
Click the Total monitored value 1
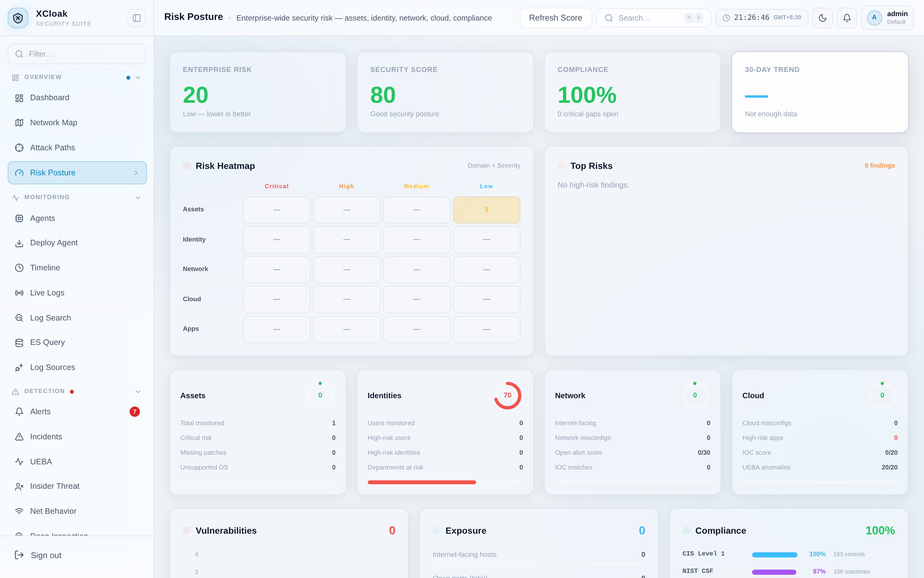(x=334, y=423)
